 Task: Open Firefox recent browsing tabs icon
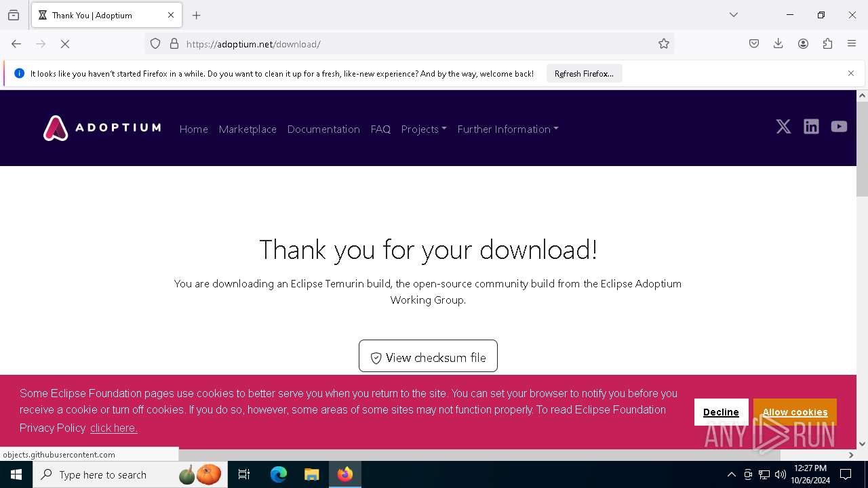[x=14, y=15]
